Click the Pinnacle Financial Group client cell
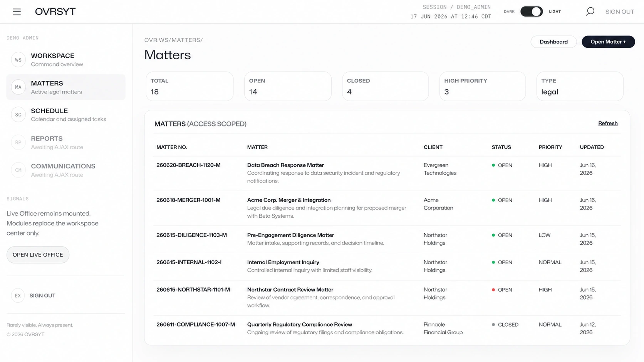Screen dimensions: 644x362 [x=443, y=329]
